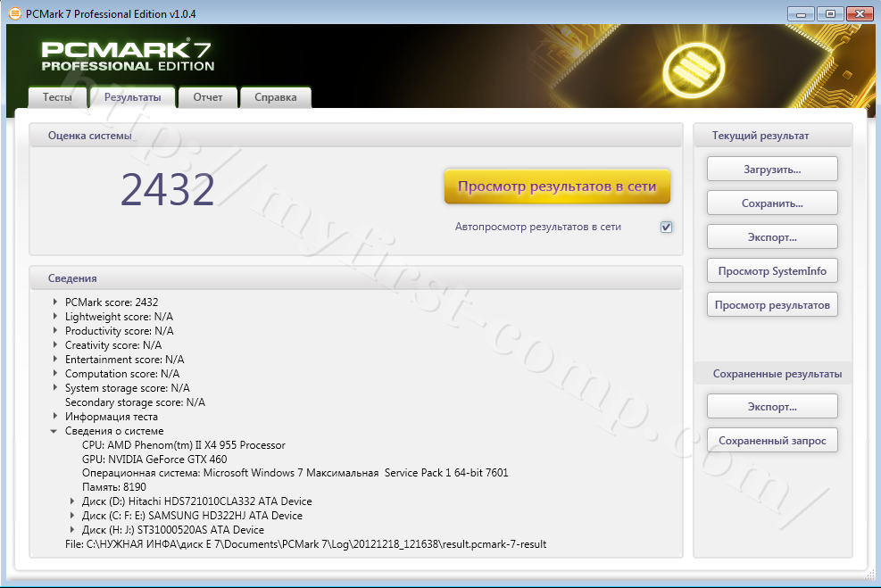The image size is (881, 588).
Task: Maximize the PCMark 7 window
Action: [830, 13]
